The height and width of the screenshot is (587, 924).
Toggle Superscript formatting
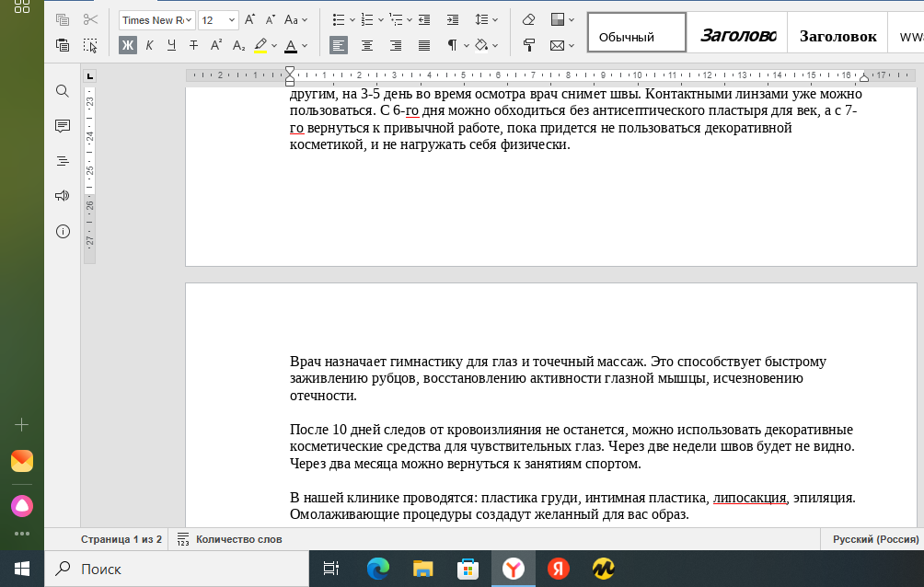point(216,45)
